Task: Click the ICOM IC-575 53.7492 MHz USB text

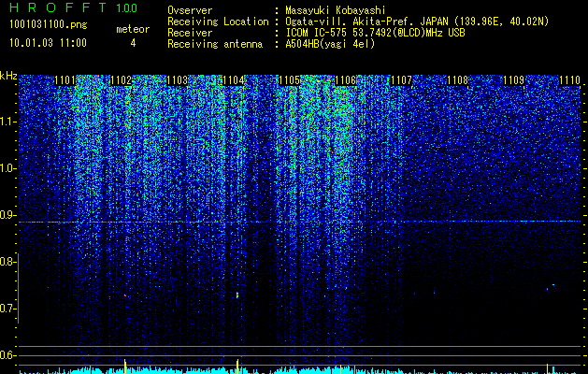Action: (x=375, y=33)
